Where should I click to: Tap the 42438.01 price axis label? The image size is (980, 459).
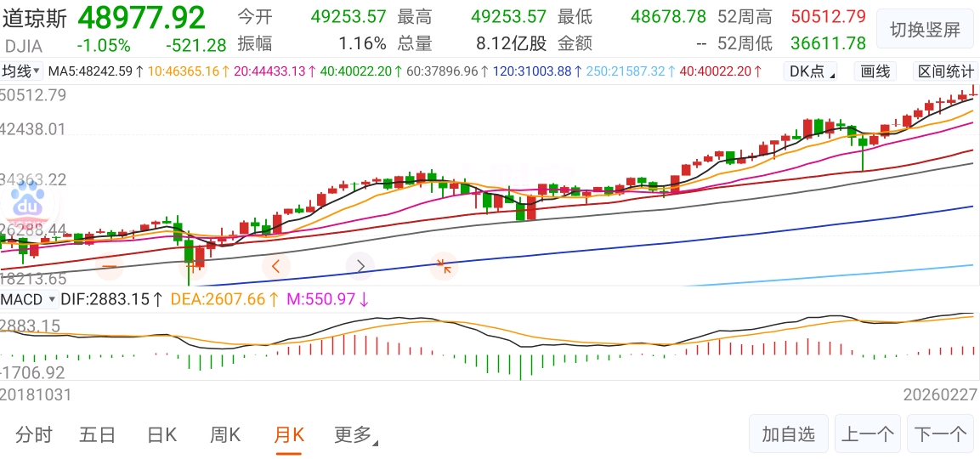[x=33, y=129]
